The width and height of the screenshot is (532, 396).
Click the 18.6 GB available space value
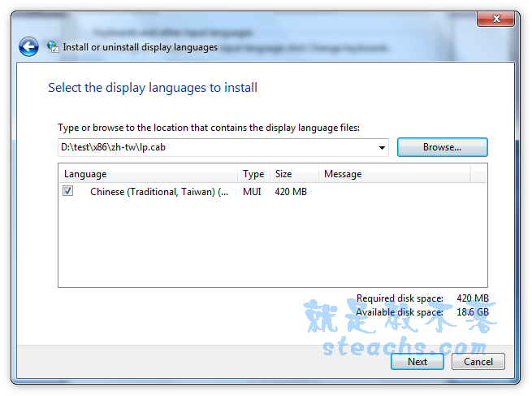coord(473,311)
